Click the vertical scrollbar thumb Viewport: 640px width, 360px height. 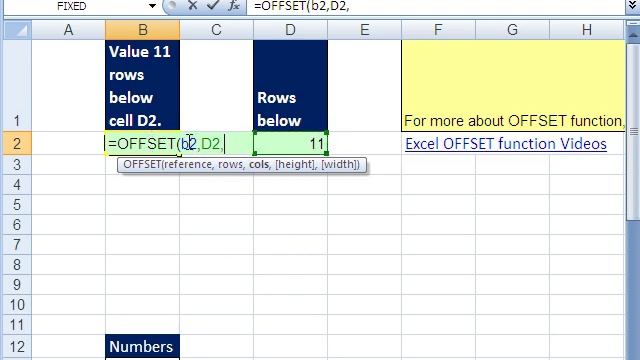(x=633, y=131)
